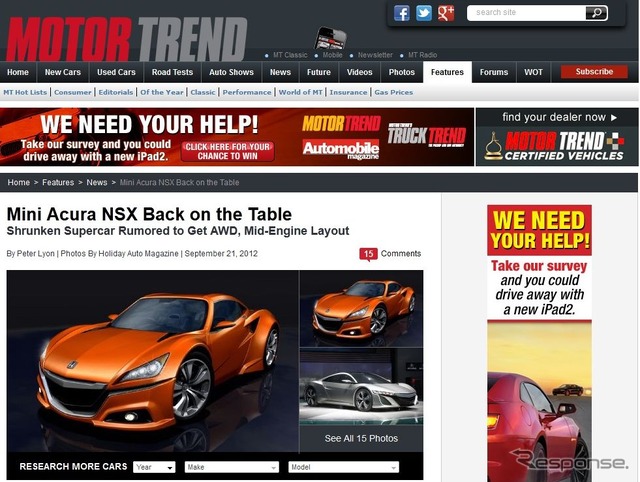Open the Performance sub-link
The width and height of the screenshot is (640, 482).
click(247, 92)
